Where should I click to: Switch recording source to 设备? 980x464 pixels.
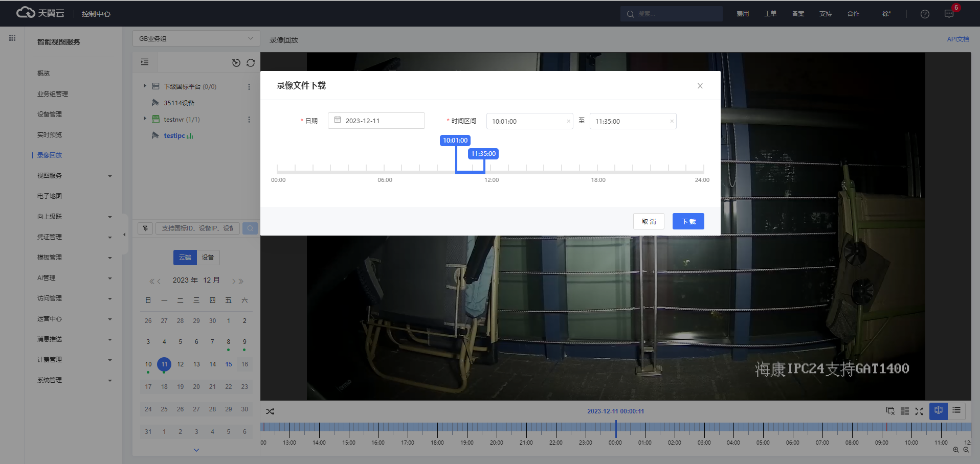(208, 258)
